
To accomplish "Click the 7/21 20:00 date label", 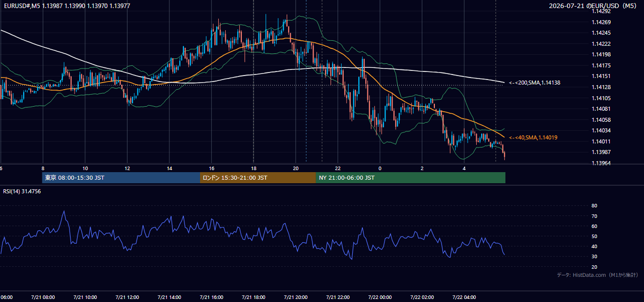I will coord(295,297).
